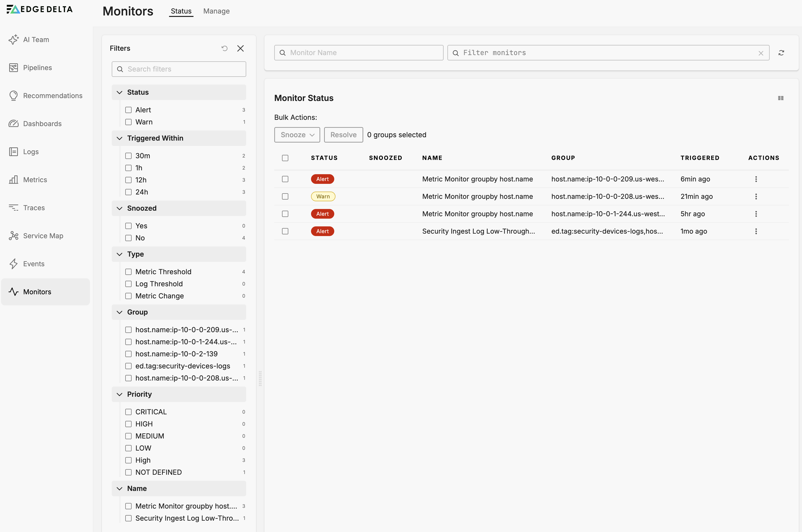The height and width of the screenshot is (532, 802).
Task: Focus the Monitor Name search field
Action: tap(359, 53)
